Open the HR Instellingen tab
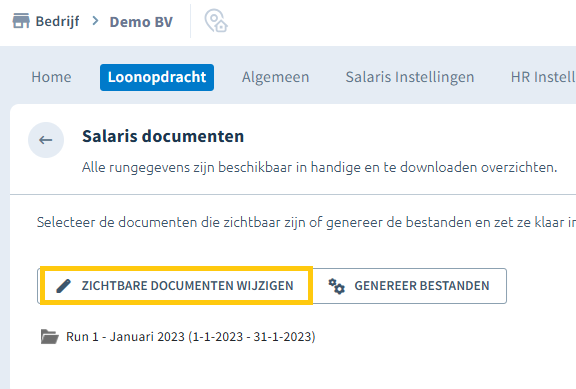 click(543, 77)
